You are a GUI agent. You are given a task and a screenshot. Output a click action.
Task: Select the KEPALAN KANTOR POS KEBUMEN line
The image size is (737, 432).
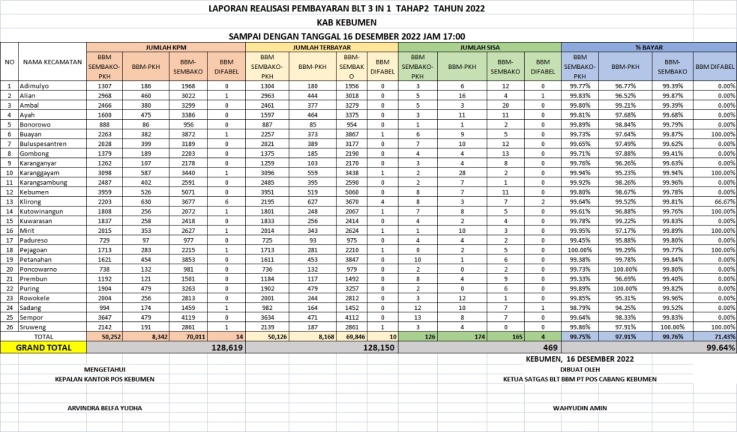point(105,379)
